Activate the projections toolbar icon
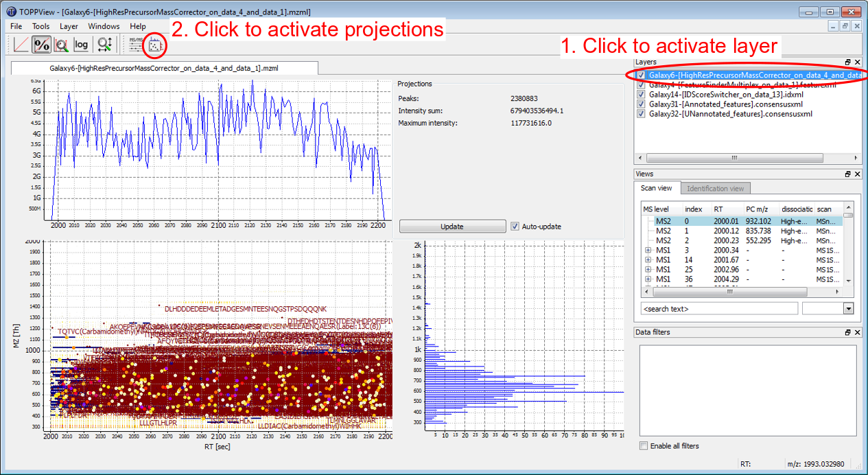Screen dimensions: 868x475 click(156, 45)
